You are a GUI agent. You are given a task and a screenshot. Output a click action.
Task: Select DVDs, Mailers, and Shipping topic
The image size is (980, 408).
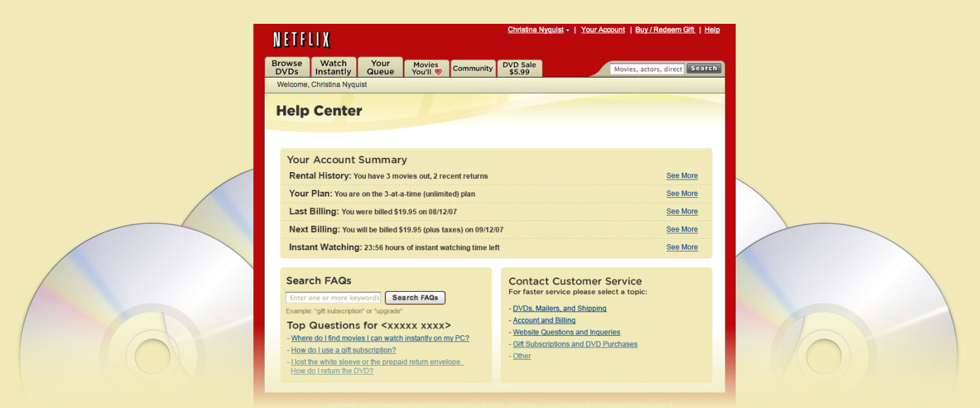[559, 309]
